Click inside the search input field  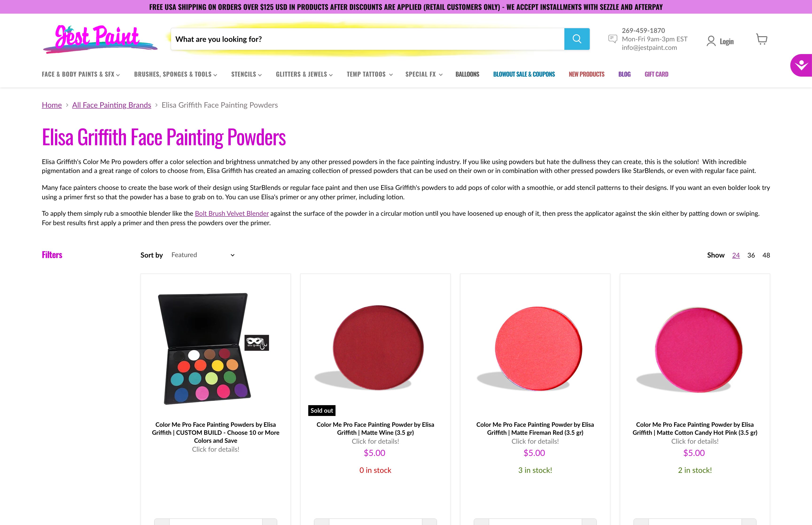pyautogui.click(x=341, y=39)
